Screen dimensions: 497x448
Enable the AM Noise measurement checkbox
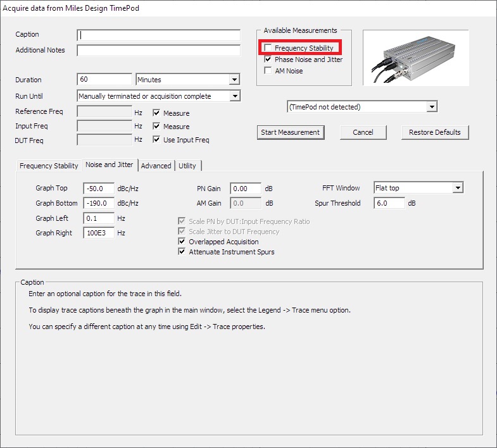coord(268,71)
